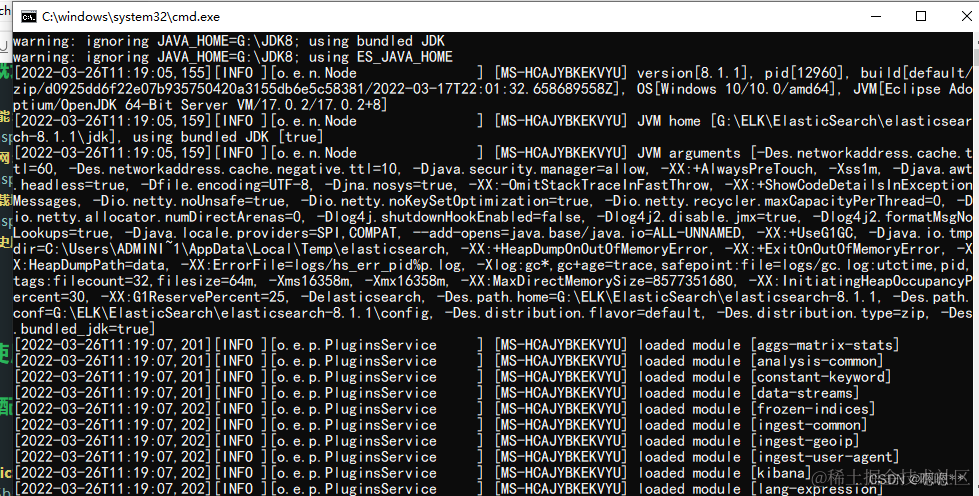The height and width of the screenshot is (496, 979).
Task: Click -Djava.locale.providers=SPI,COMPAT argument
Action: click(x=257, y=233)
